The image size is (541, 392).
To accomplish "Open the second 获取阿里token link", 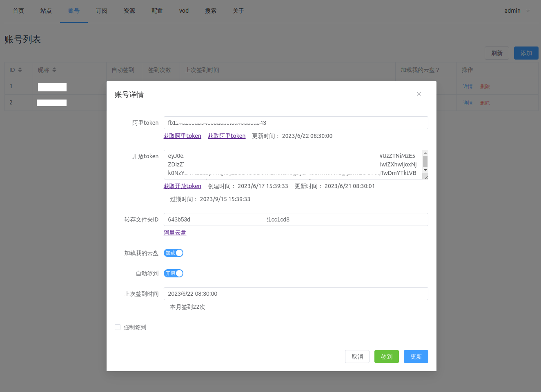I will tap(227, 136).
